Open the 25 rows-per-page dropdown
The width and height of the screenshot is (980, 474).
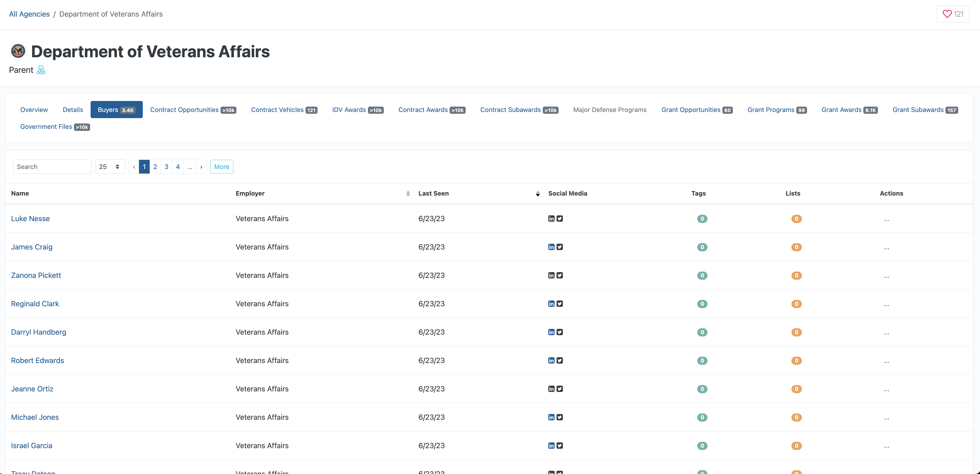tap(110, 167)
